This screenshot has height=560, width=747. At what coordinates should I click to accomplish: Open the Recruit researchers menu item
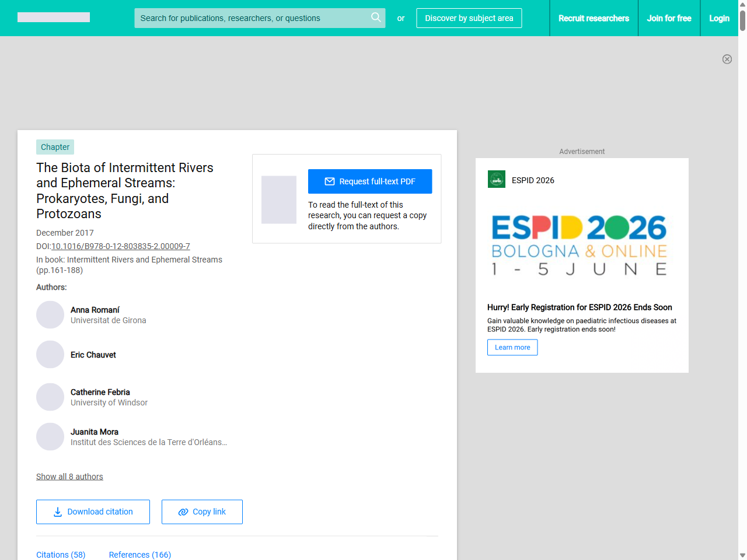point(594,18)
